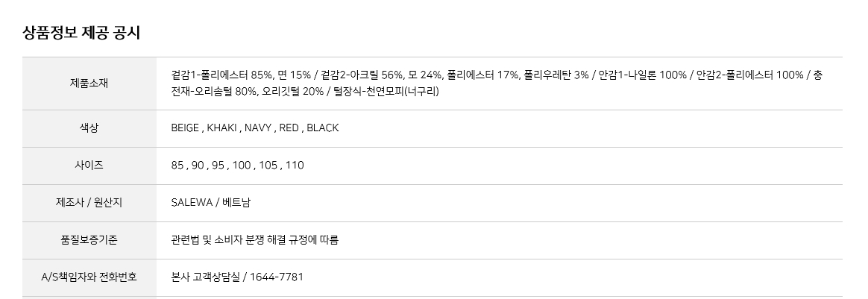The image size is (868, 299).
Task: Click size 85 in the 사이즈 row
Action: pos(177,166)
